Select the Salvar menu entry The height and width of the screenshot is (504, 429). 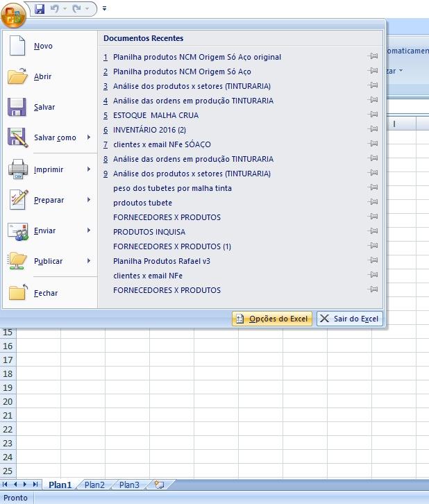point(50,107)
